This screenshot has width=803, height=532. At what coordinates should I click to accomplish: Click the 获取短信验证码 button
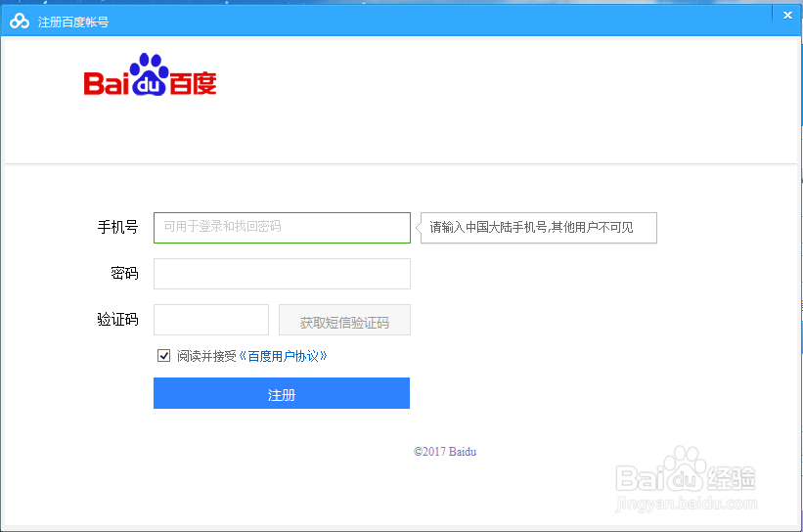point(344,320)
